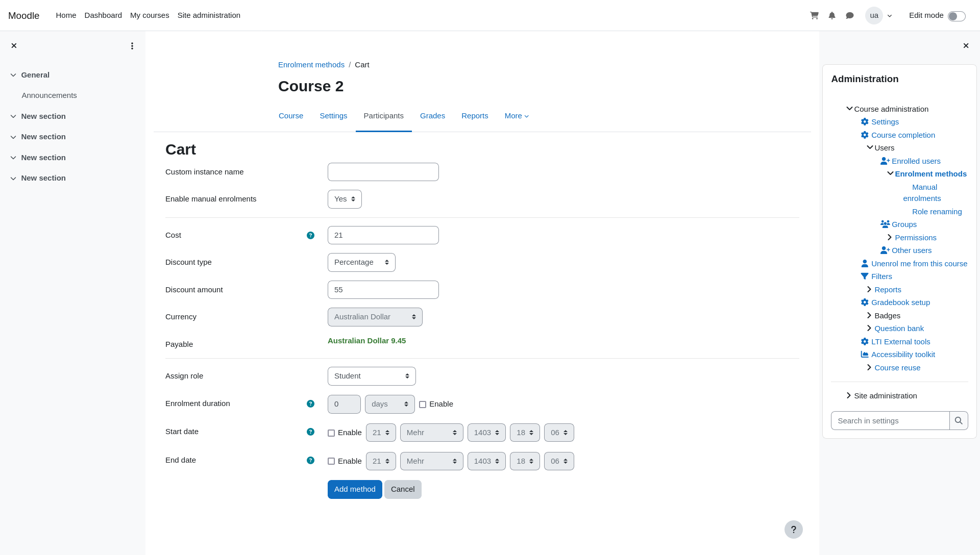Image resolution: width=980 pixels, height=555 pixels.
Task: Open Manual enrolments link
Action: [922, 193]
